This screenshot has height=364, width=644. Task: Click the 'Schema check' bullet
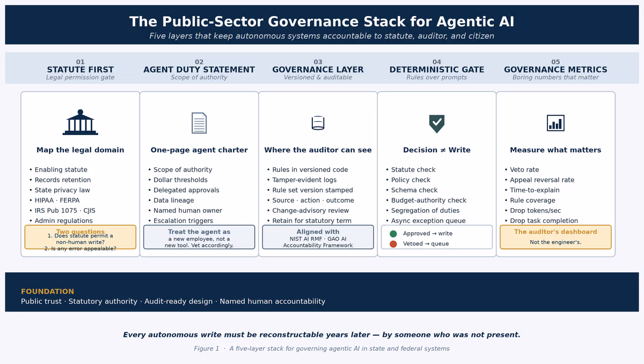(x=411, y=190)
